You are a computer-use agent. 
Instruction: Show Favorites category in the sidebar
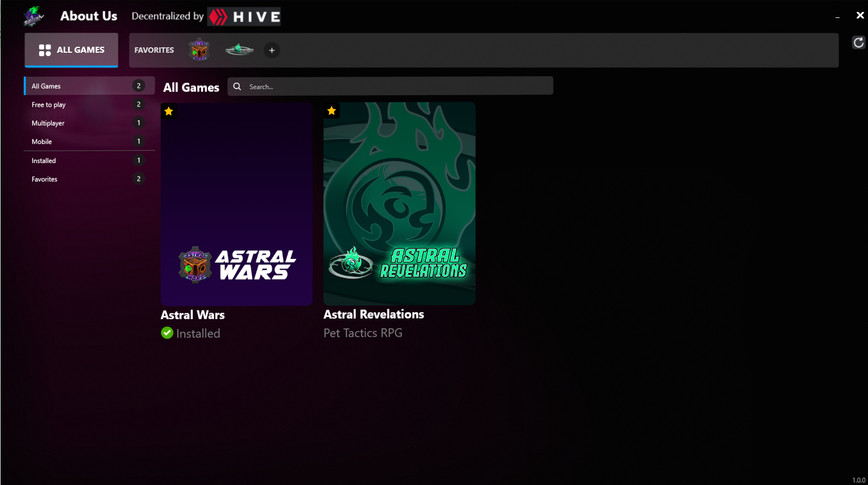90,179
